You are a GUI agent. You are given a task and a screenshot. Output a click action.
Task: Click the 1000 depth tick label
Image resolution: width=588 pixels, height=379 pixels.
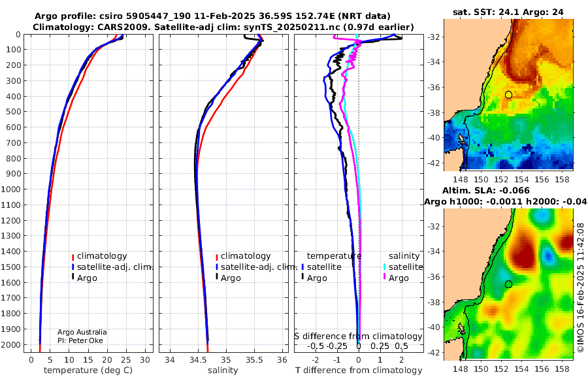point(10,189)
